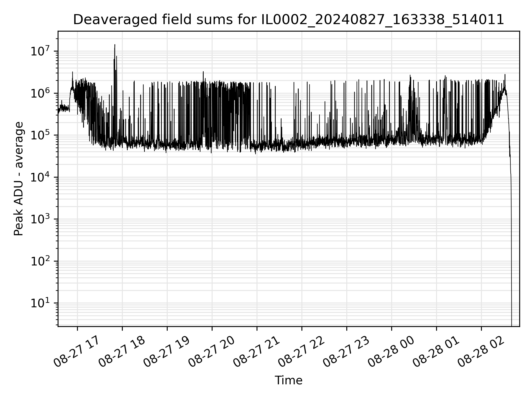
Task: Click the y tick label 10^3
Action: (x=40, y=219)
